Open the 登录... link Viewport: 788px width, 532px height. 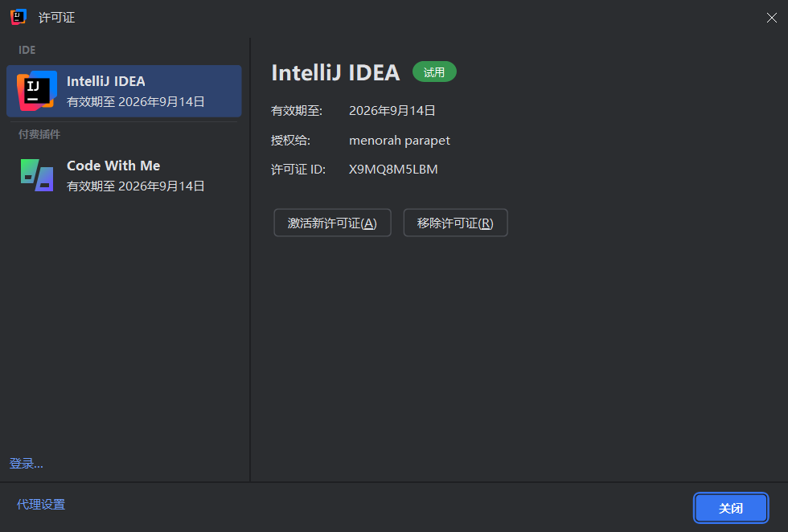(x=26, y=463)
